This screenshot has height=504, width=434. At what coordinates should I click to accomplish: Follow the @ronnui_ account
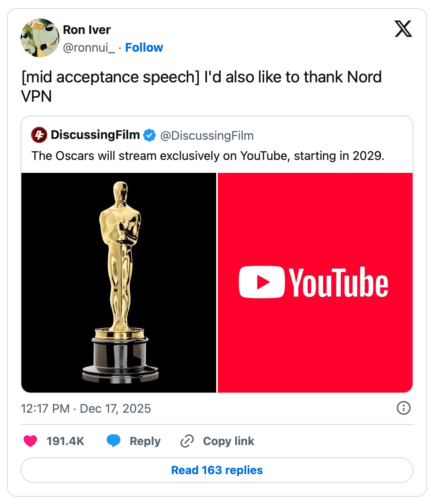(x=144, y=48)
